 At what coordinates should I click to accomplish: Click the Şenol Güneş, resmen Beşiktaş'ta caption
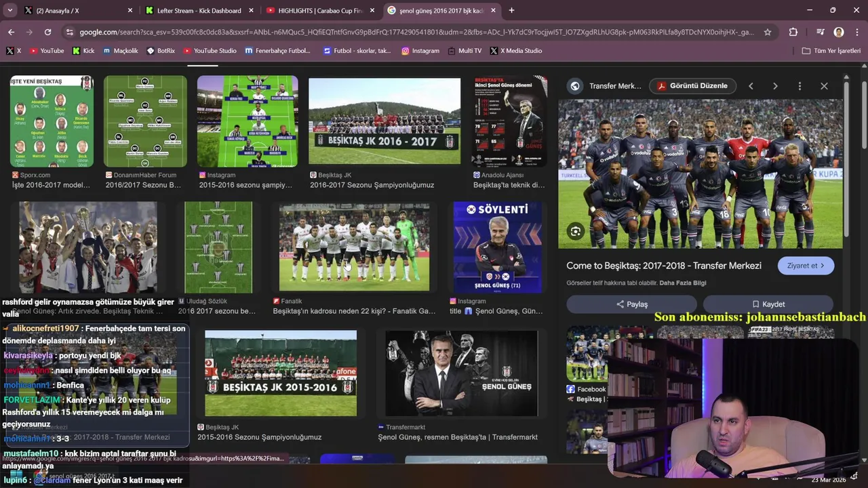458,437
